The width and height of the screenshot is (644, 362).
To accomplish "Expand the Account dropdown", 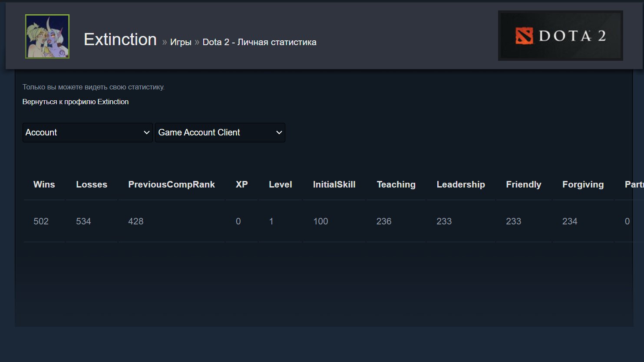I will [88, 132].
